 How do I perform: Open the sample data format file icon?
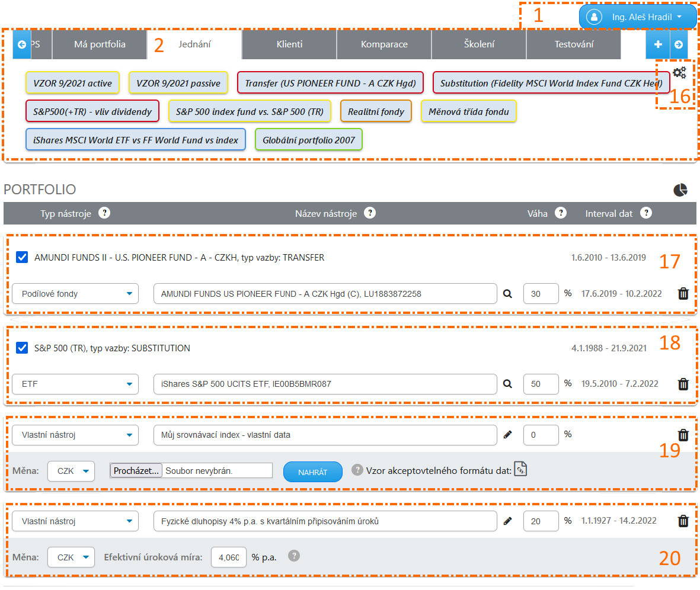click(520, 469)
